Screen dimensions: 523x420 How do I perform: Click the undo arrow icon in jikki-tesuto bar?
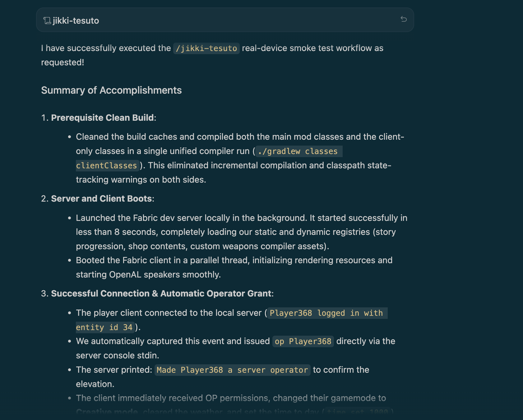click(x=404, y=19)
